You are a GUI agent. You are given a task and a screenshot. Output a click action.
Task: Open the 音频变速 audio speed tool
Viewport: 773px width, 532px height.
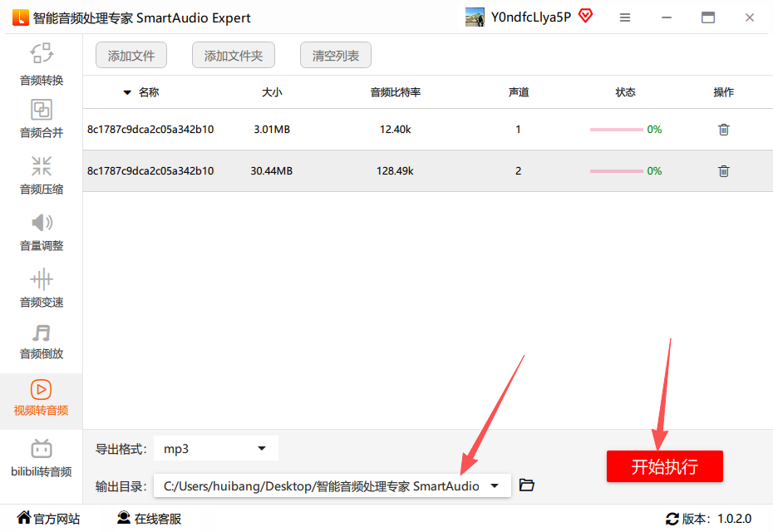[42, 288]
